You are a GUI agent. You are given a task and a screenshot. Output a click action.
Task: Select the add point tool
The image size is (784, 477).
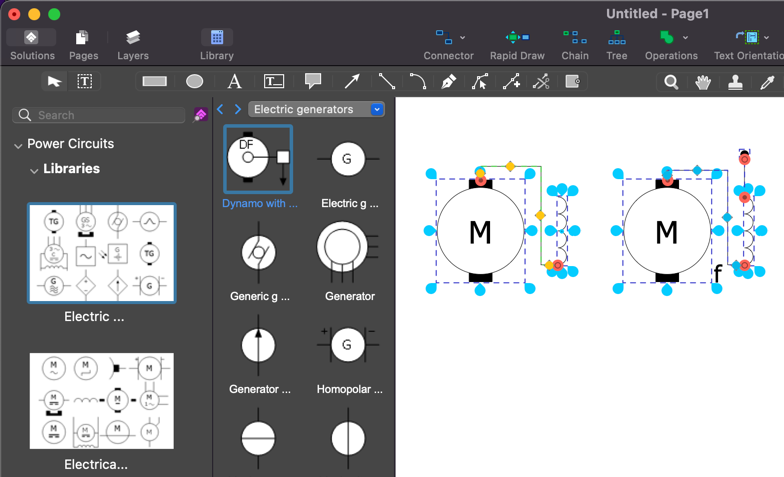pyautogui.click(x=511, y=81)
